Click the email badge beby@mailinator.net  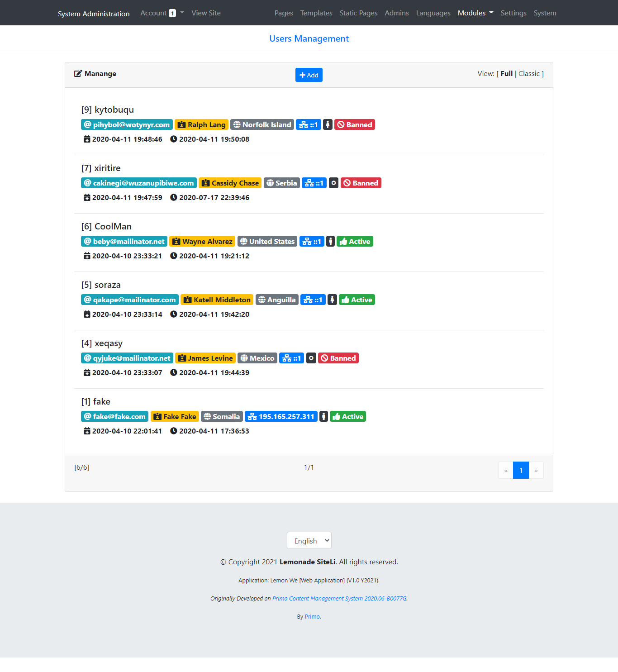click(x=124, y=241)
